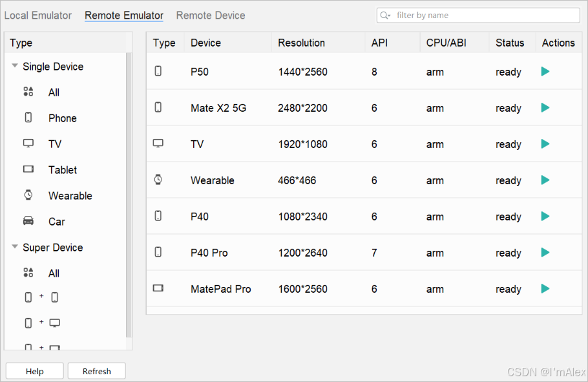Screen dimensions: 588x382
Task: Click the phone icon in Mate X2 5G row
Action: point(158,107)
